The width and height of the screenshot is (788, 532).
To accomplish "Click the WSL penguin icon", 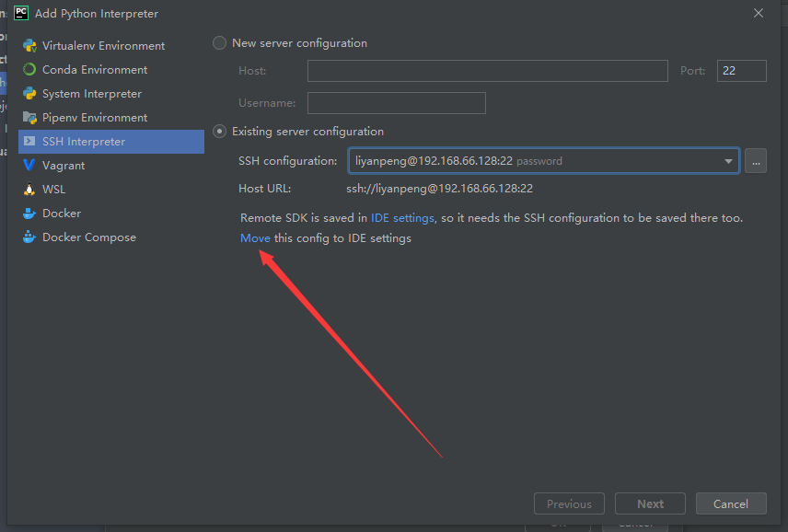I will pos(29,189).
